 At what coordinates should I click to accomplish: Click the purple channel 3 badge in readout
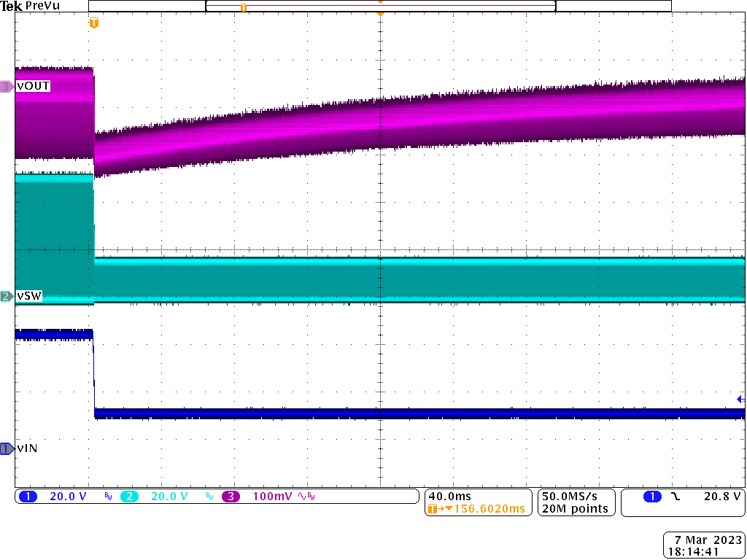231,497
